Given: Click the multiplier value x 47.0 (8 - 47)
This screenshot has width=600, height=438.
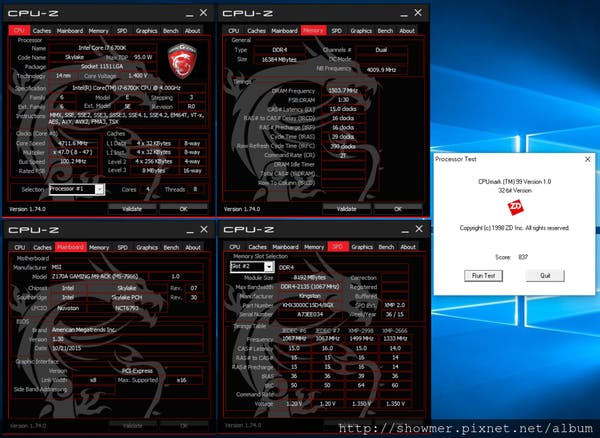Looking at the screenshot, I should click(x=72, y=152).
